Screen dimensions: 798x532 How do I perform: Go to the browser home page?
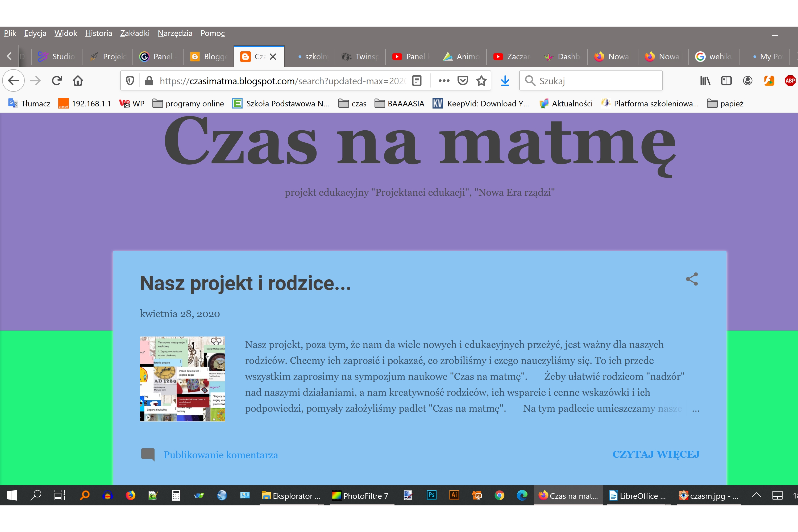pos(78,81)
